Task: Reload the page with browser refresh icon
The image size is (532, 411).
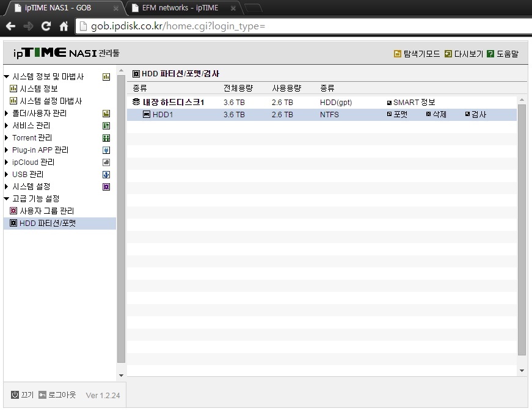Action: 46,26
